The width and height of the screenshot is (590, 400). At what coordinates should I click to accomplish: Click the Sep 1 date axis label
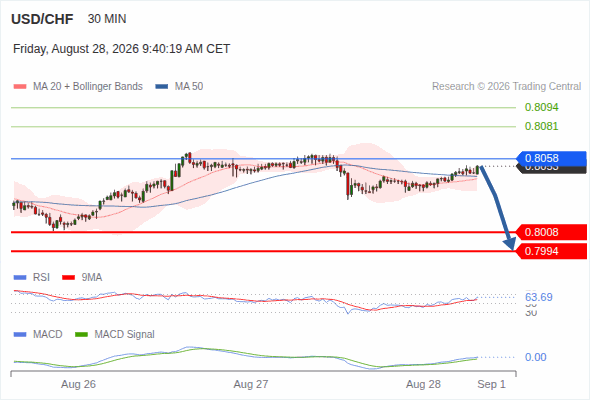click(491, 384)
